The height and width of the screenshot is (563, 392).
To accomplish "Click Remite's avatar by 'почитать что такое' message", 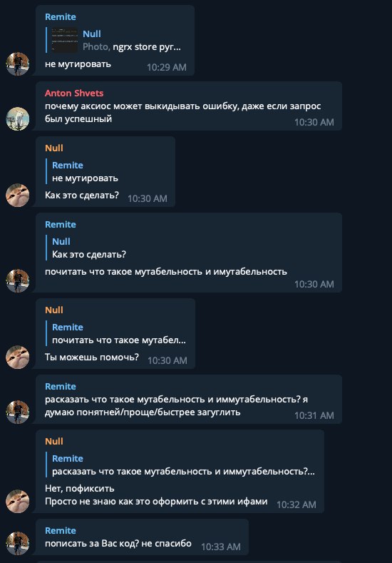I will click(18, 280).
